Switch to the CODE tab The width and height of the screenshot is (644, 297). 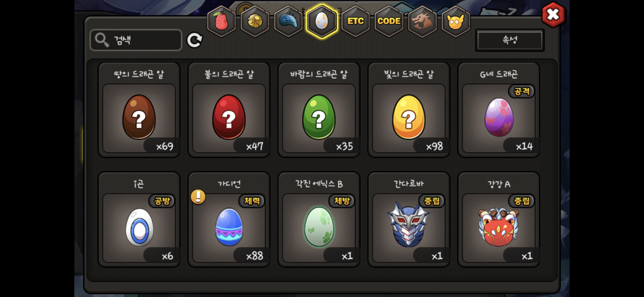click(389, 21)
